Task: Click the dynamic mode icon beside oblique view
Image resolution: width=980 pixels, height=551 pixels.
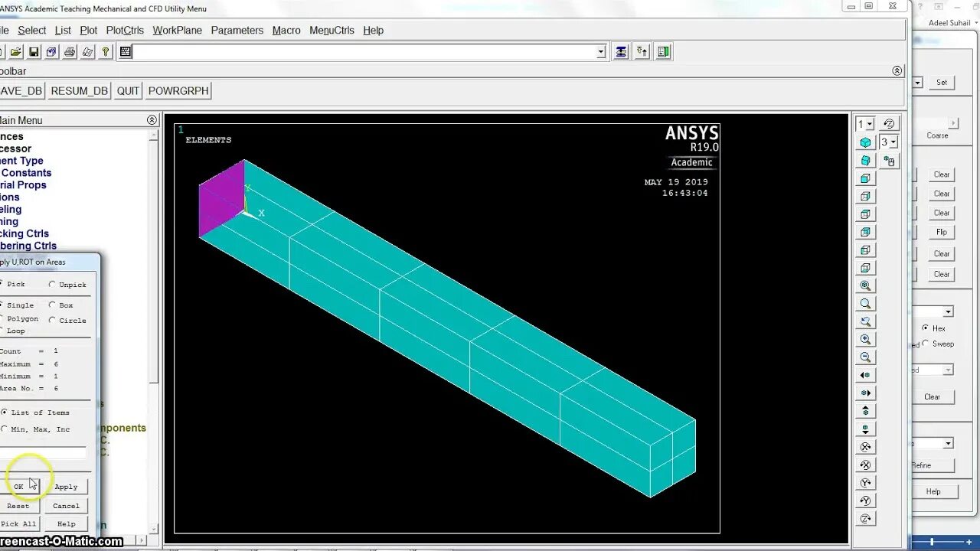Action: point(889,161)
